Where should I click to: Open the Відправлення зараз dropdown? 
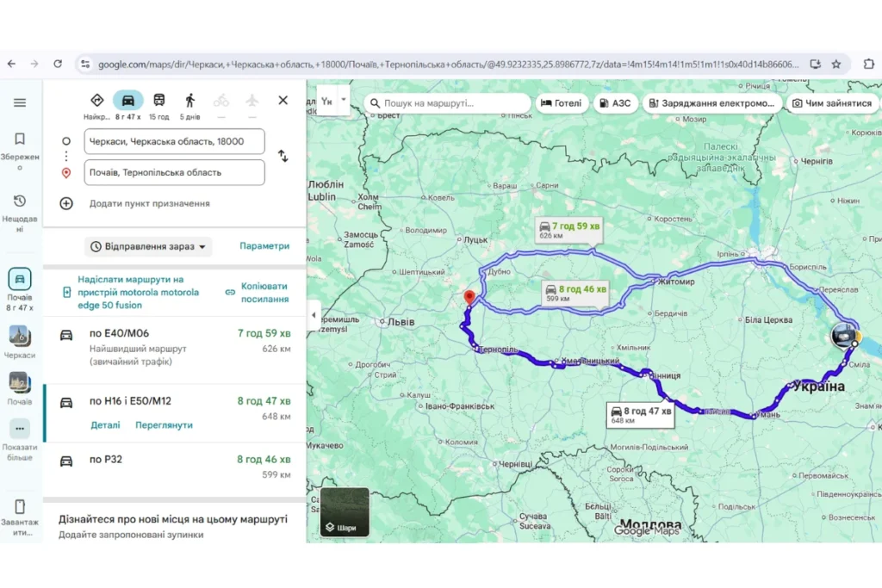(x=148, y=246)
